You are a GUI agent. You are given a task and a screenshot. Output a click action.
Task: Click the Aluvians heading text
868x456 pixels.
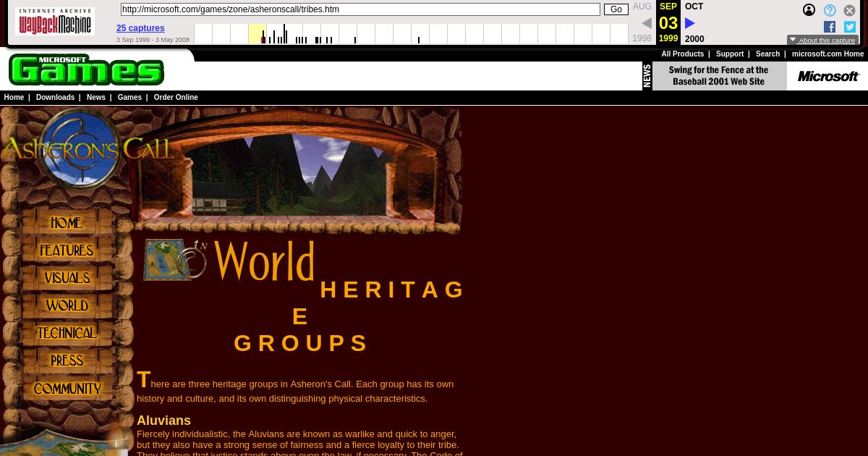(163, 421)
